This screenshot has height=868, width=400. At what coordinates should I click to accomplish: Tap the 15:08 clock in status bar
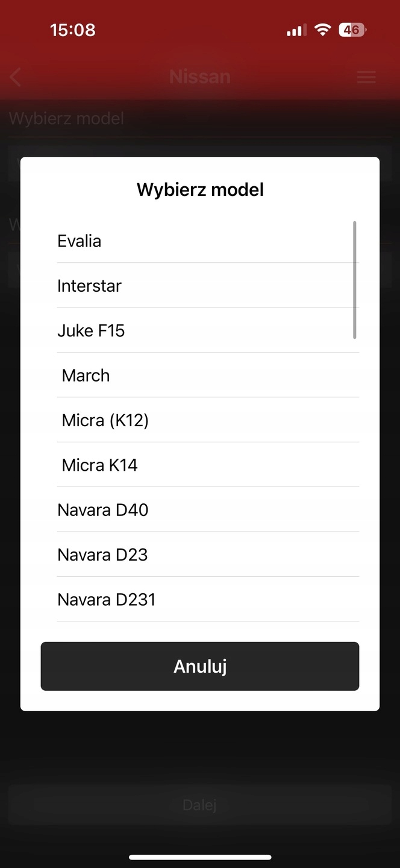click(x=72, y=30)
